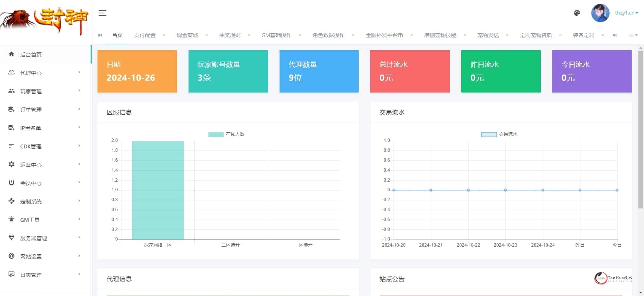Viewport: 644px width, 296px height.
Task: Open the tab operations dropdown menu
Action: point(633,35)
